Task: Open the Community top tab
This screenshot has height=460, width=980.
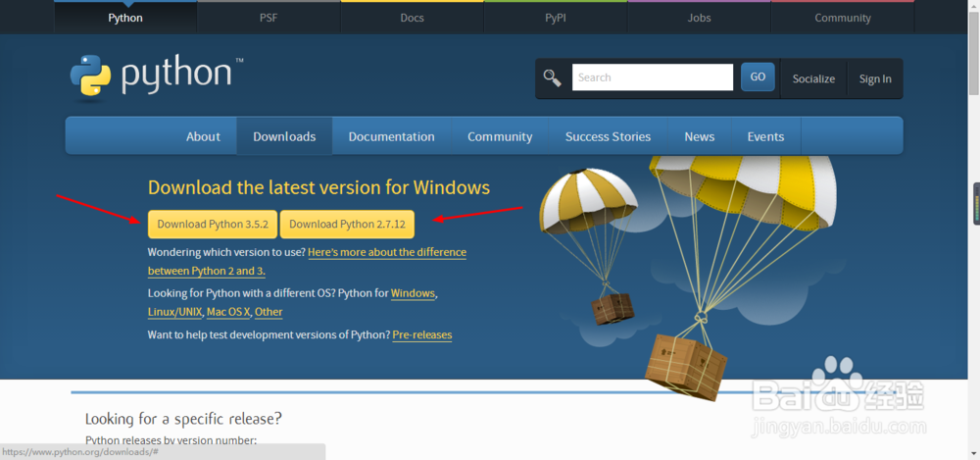Action: coord(843,17)
